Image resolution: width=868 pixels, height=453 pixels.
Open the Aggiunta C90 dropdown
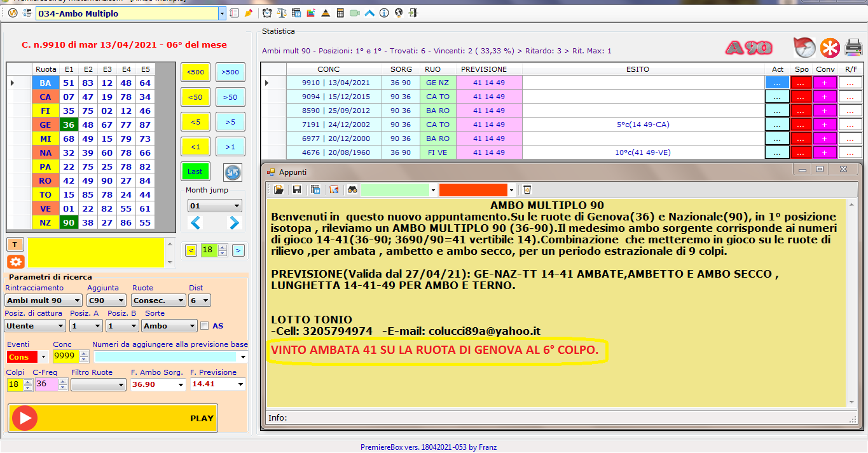coord(107,301)
